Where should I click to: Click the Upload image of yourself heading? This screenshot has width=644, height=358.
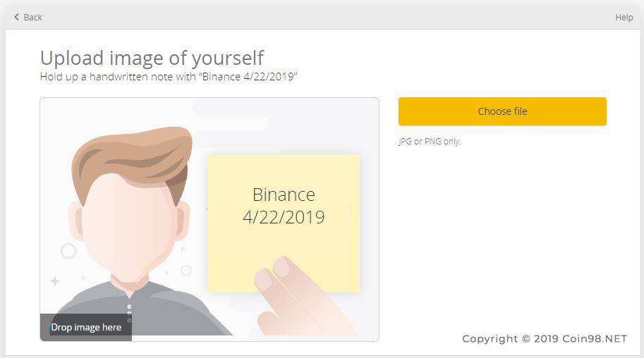click(152, 58)
